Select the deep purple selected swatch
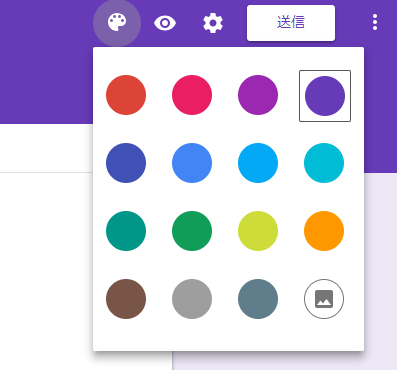The width and height of the screenshot is (397, 370). (325, 96)
